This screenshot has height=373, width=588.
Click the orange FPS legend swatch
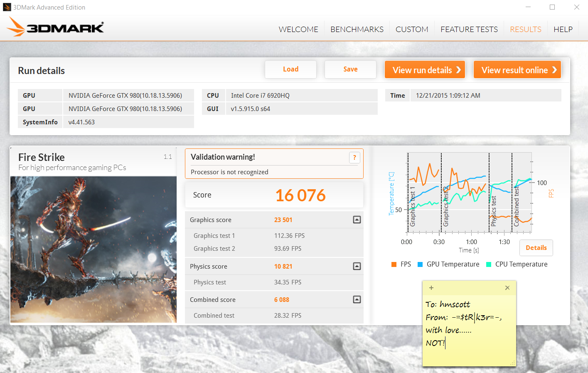pos(394,264)
